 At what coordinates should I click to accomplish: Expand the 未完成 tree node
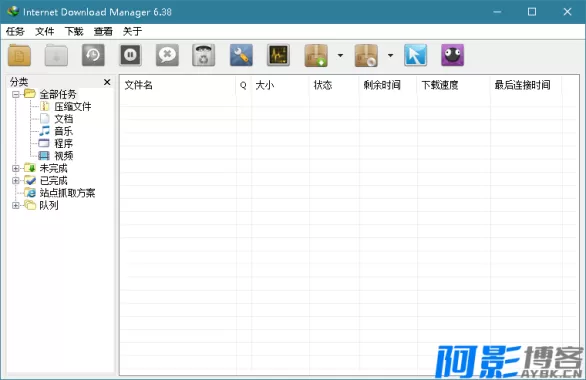coord(16,168)
